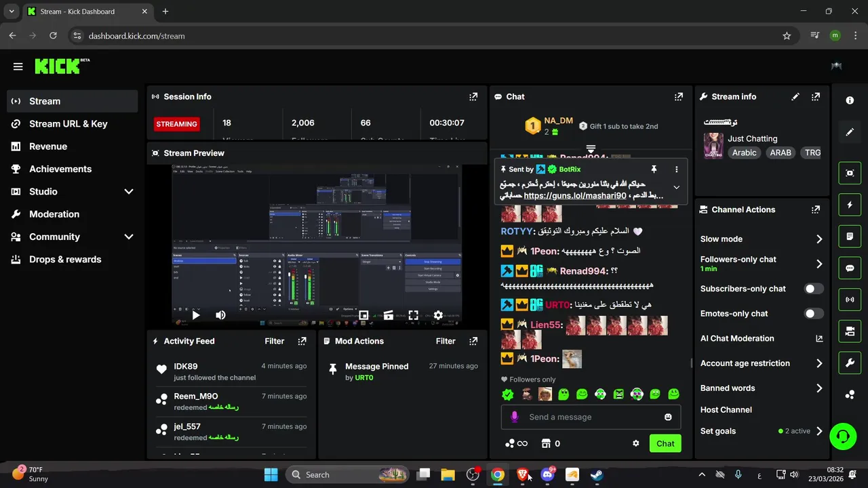Play the stream preview
The width and height of the screenshot is (868, 488).
point(195,315)
